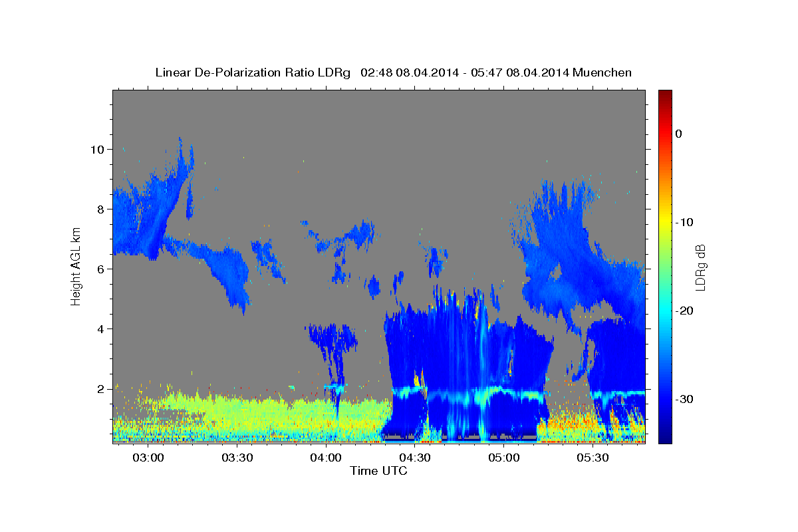This screenshot has width=798, height=532.
Task: Click the '10' height tick label
Action: (x=97, y=149)
